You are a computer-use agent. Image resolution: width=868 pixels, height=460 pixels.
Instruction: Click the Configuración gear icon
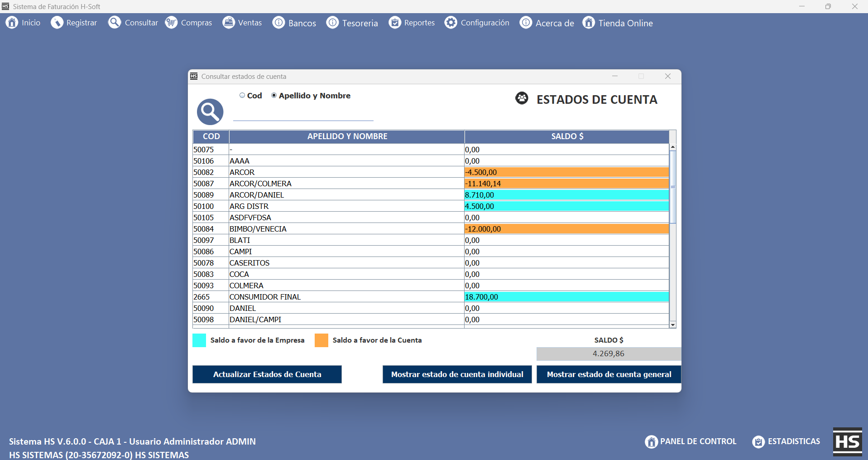pyautogui.click(x=451, y=22)
